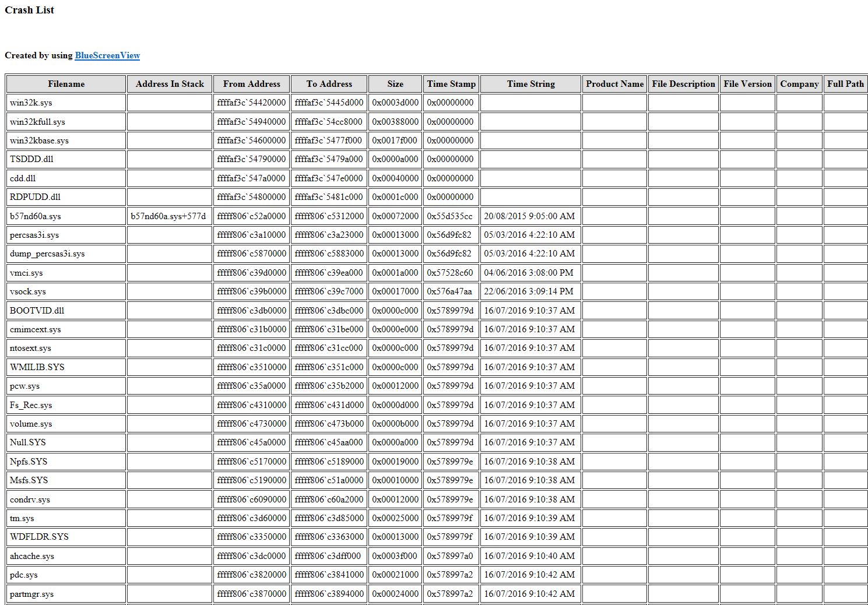
Task: Click the b57nd60a.sys+577d stack address cell
Action: point(170,216)
